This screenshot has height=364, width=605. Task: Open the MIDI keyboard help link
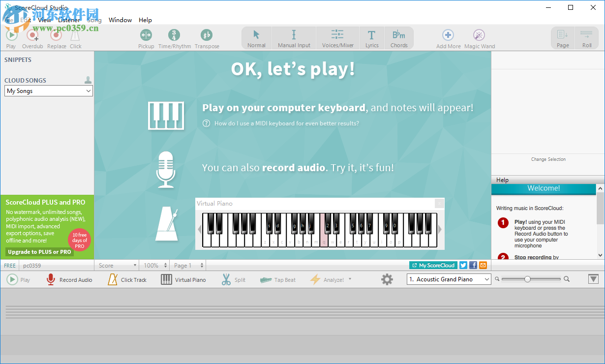(288, 123)
